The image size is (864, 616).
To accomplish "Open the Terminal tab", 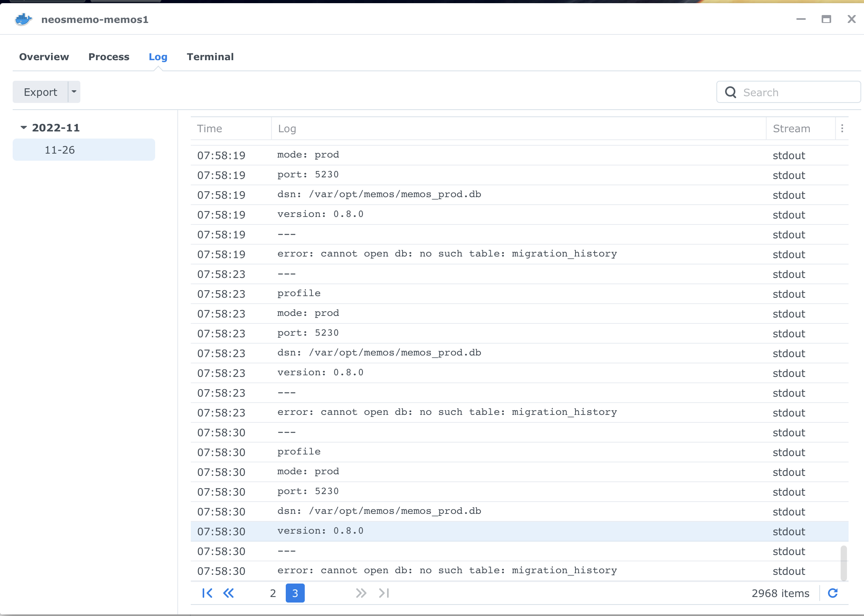I will 210,57.
